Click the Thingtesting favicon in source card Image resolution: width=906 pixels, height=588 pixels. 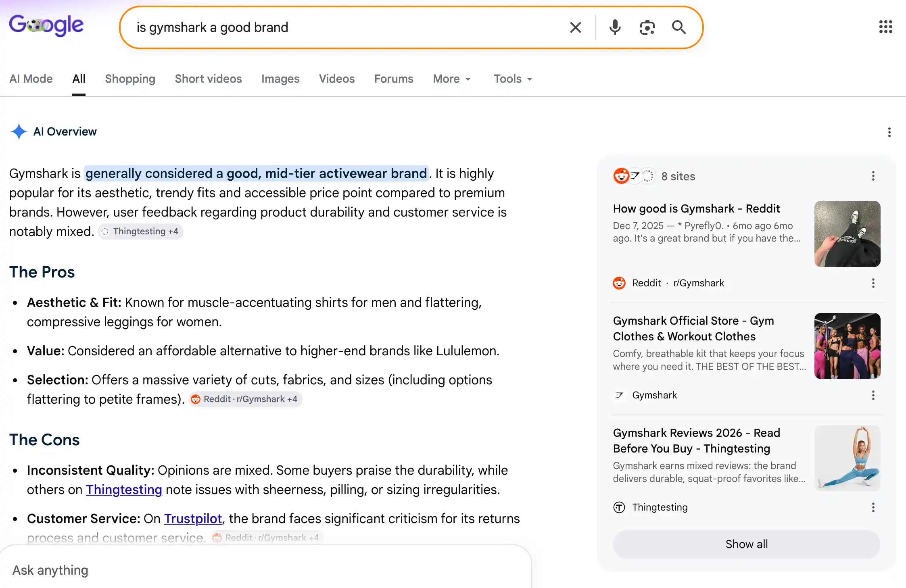pos(619,507)
